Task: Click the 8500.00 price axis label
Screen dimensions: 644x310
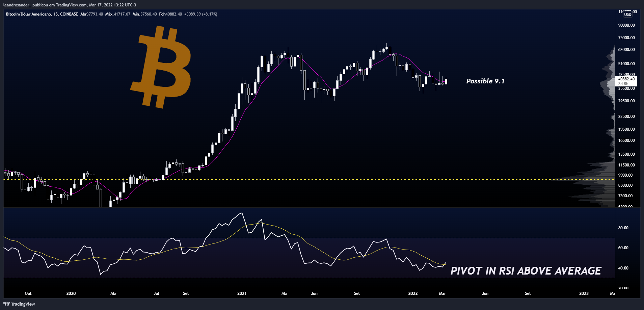Action: click(x=625, y=185)
